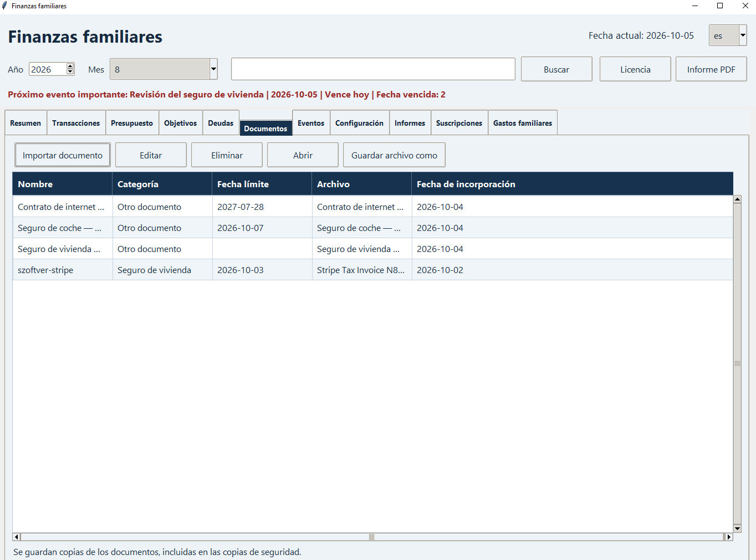756x560 pixels.
Task: Generate the Informe PDF
Action: tap(711, 69)
